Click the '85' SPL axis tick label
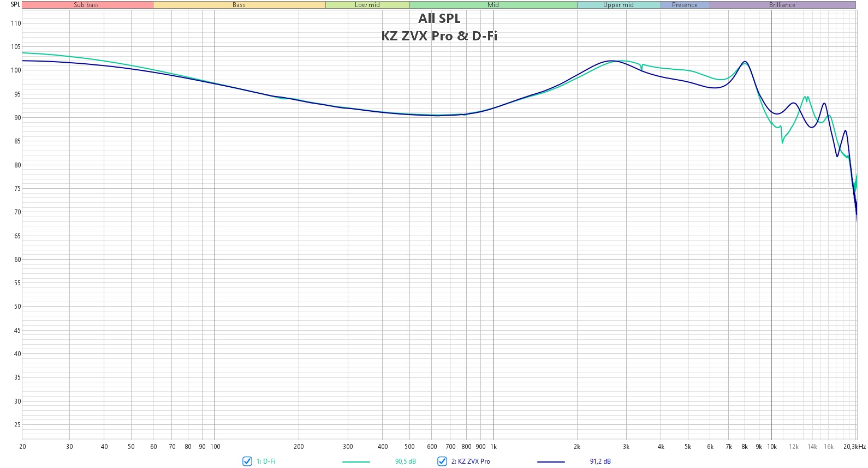 [17, 141]
